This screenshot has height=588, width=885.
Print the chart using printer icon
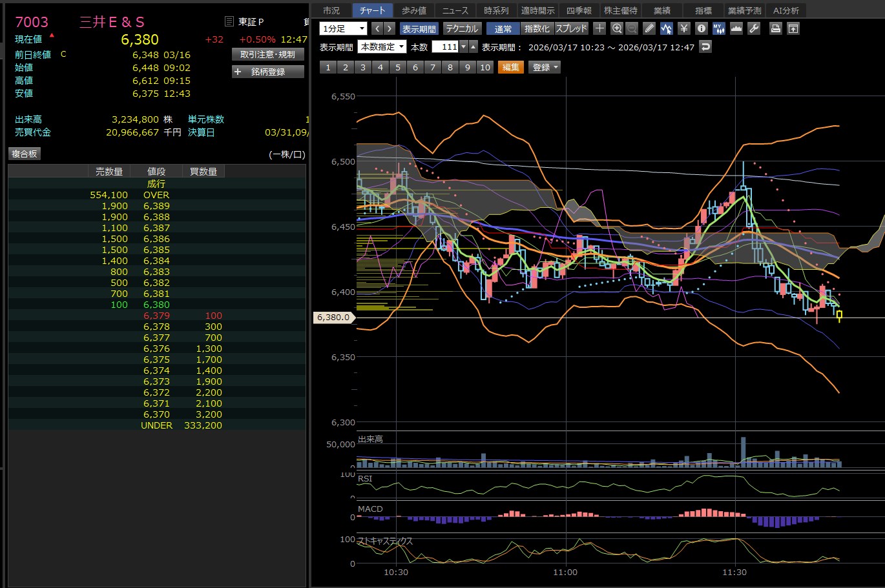click(776, 28)
